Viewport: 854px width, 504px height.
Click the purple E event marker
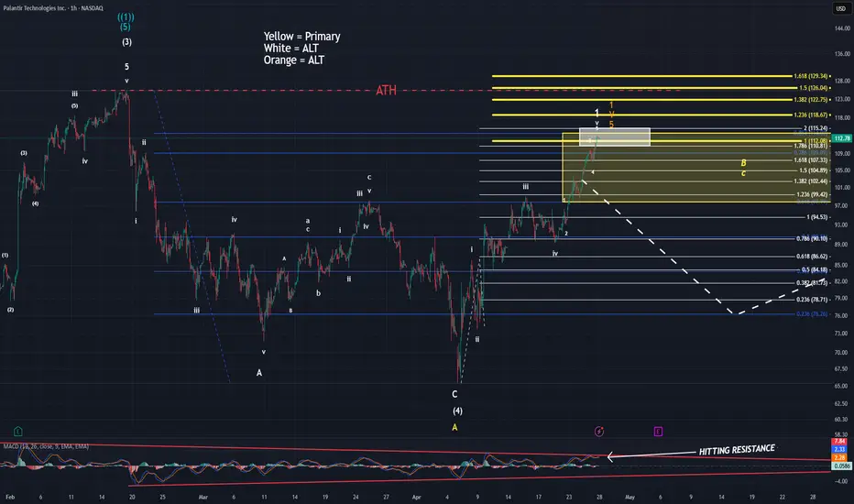658,432
